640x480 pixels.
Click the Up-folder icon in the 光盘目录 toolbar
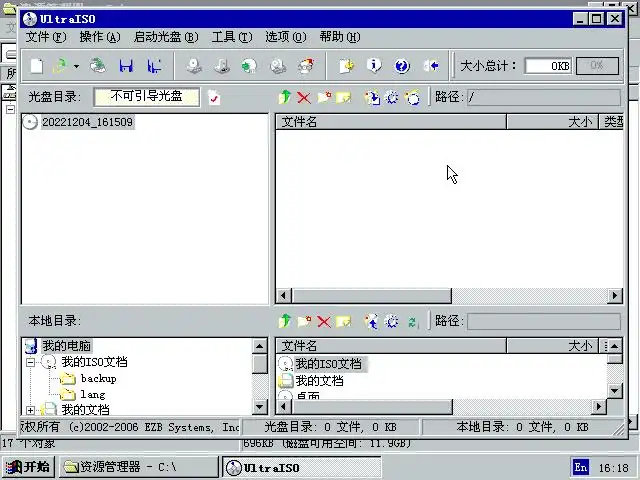pyautogui.click(x=285, y=97)
